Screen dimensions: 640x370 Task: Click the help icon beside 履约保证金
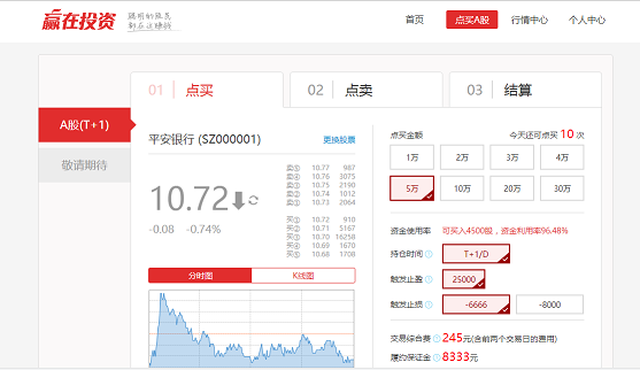coord(437,358)
